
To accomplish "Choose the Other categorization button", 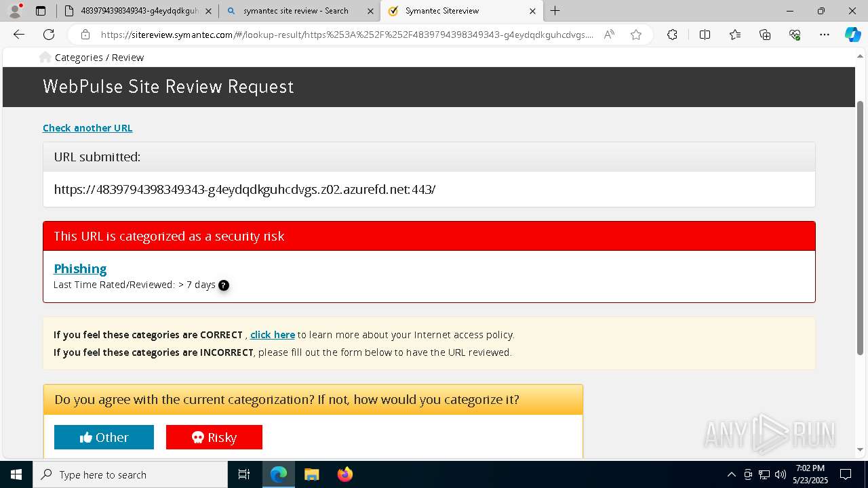I will (x=104, y=437).
